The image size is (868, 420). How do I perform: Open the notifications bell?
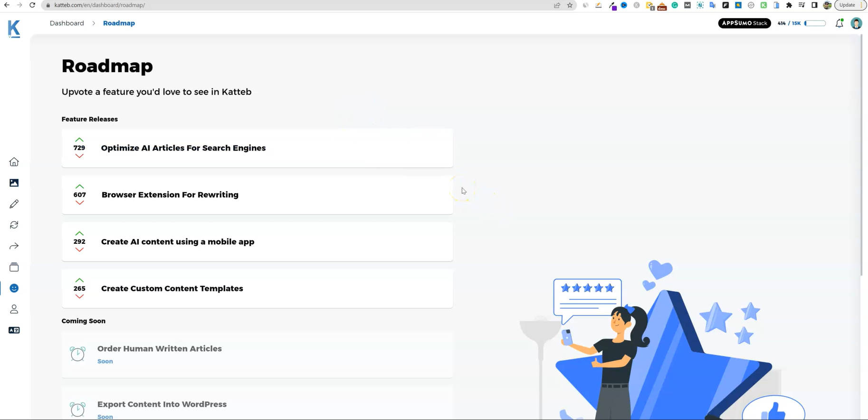click(x=839, y=23)
